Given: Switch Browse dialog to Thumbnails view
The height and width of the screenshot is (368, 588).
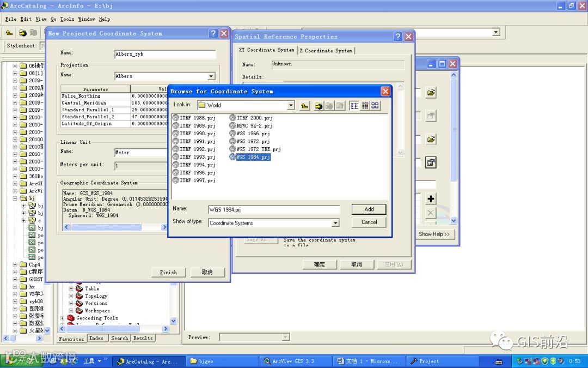Looking at the screenshot, I should coord(375,106).
